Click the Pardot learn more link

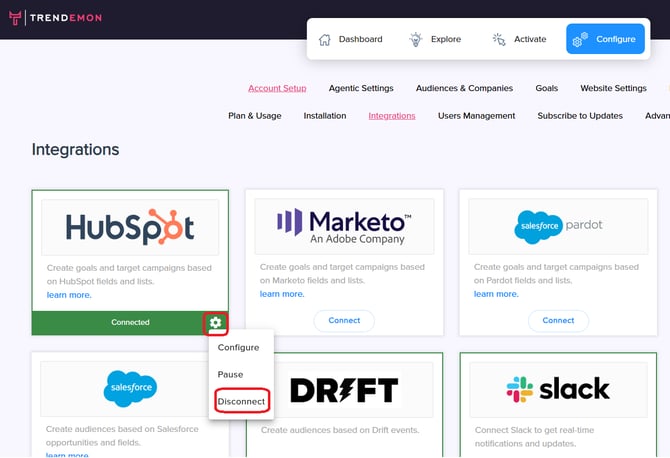(x=496, y=294)
